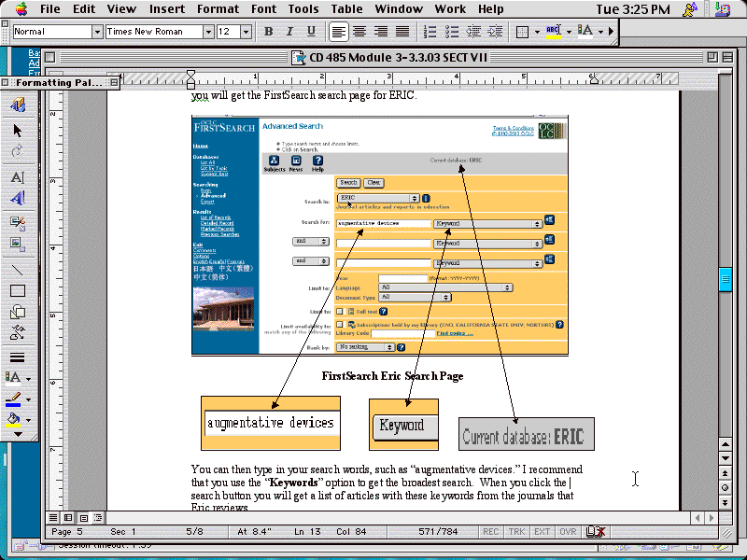Toggle Underline formatting in the toolbar
The width and height of the screenshot is (747, 560).
coord(311,32)
